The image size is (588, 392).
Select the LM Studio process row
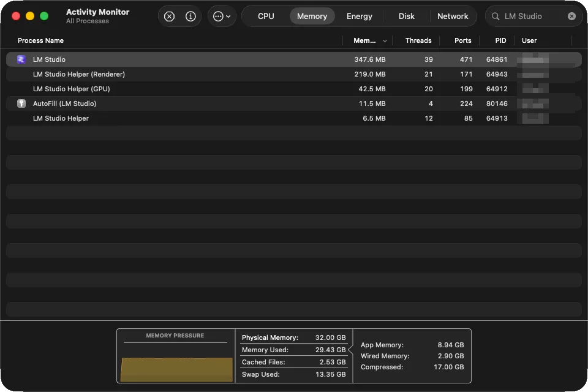tap(293, 59)
